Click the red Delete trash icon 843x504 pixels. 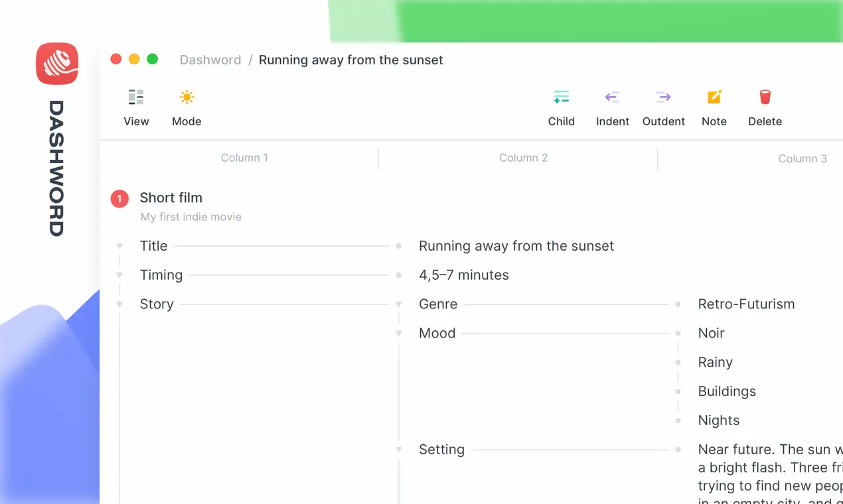(x=765, y=97)
